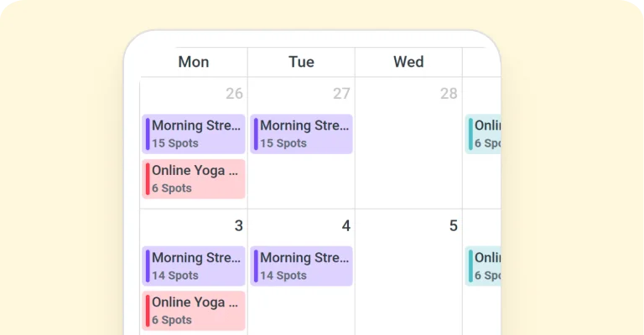The width and height of the screenshot is (644, 335).
Task: Open Morning Stretch event on Monday 3
Action: pyautogui.click(x=194, y=266)
